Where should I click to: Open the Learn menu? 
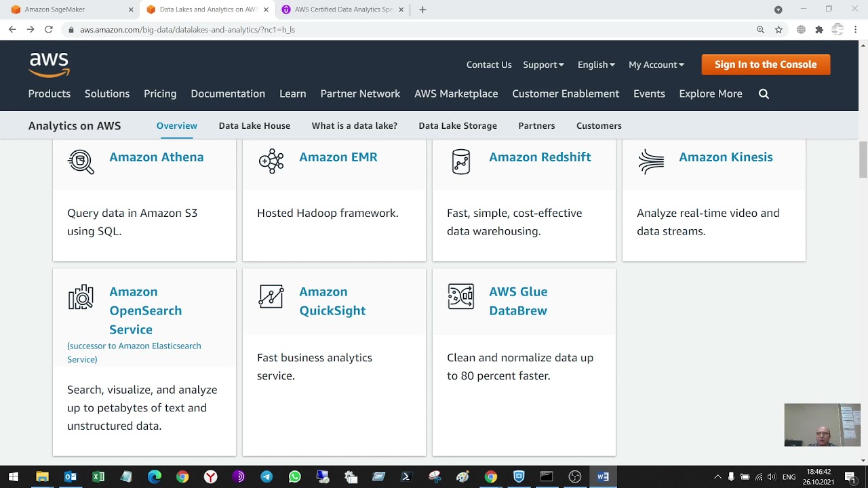click(293, 94)
